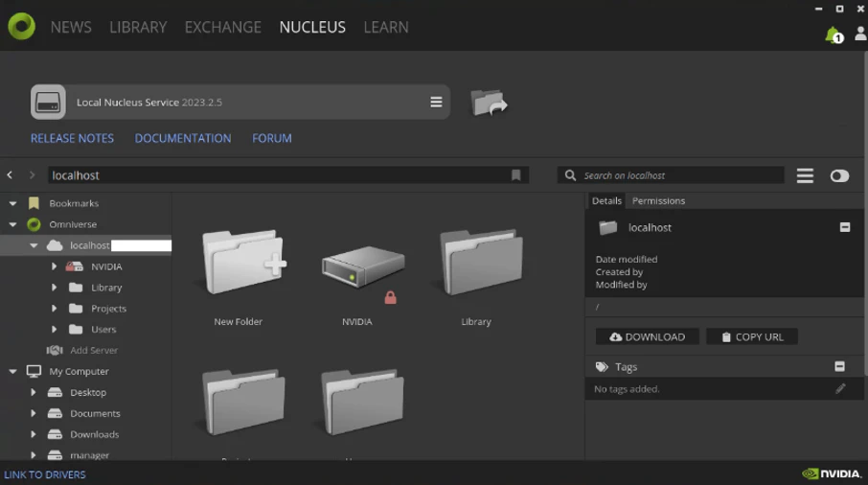The width and height of the screenshot is (868, 485).
Task: Select the NUCLEUS tab
Action: pyautogui.click(x=312, y=27)
